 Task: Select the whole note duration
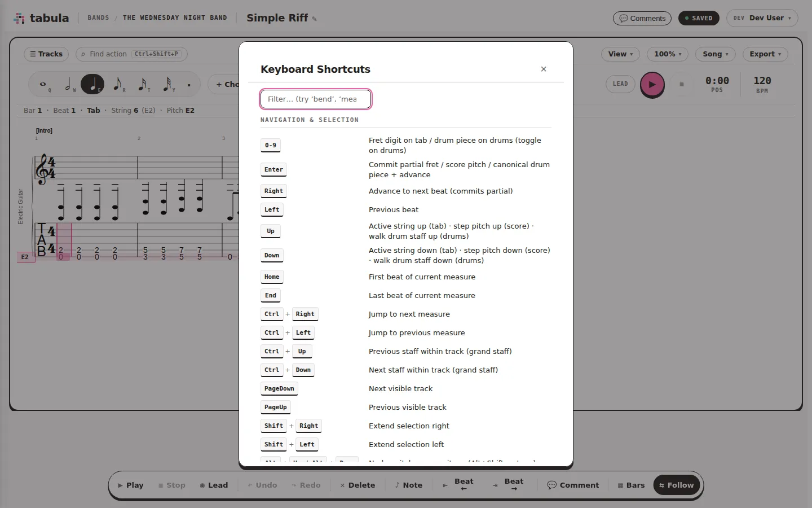pyautogui.click(x=43, y=85)
